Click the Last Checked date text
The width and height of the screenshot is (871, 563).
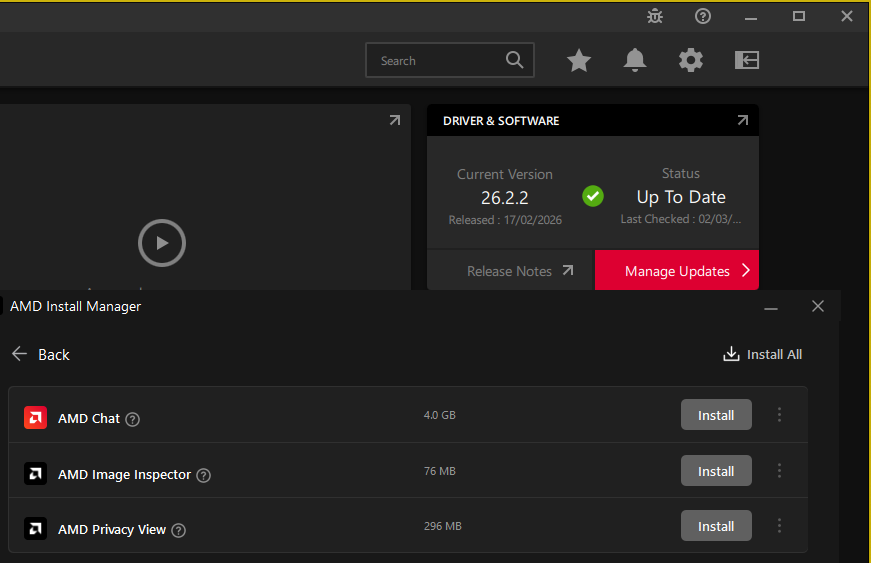pos(680,219)
